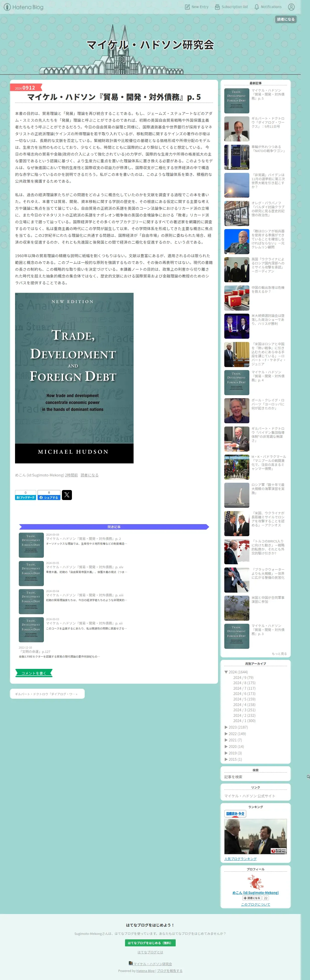Screen dimensions: 310x980
Task: Open the 米国と中国が合同軍事演習に参加 article
Action: point(268,600)
